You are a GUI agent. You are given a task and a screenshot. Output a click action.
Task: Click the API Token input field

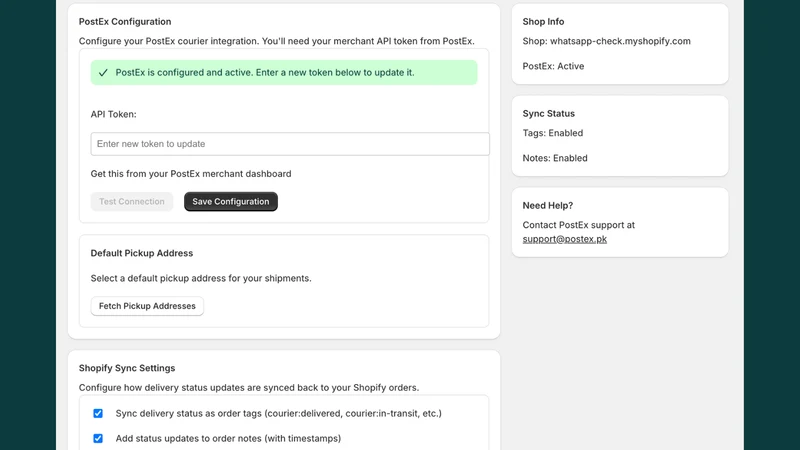coord(290,144)
